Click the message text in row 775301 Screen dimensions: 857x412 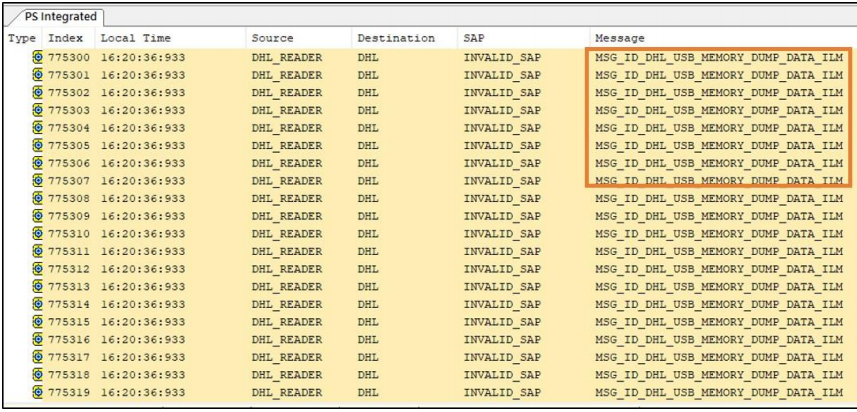(x=719, y=75)
